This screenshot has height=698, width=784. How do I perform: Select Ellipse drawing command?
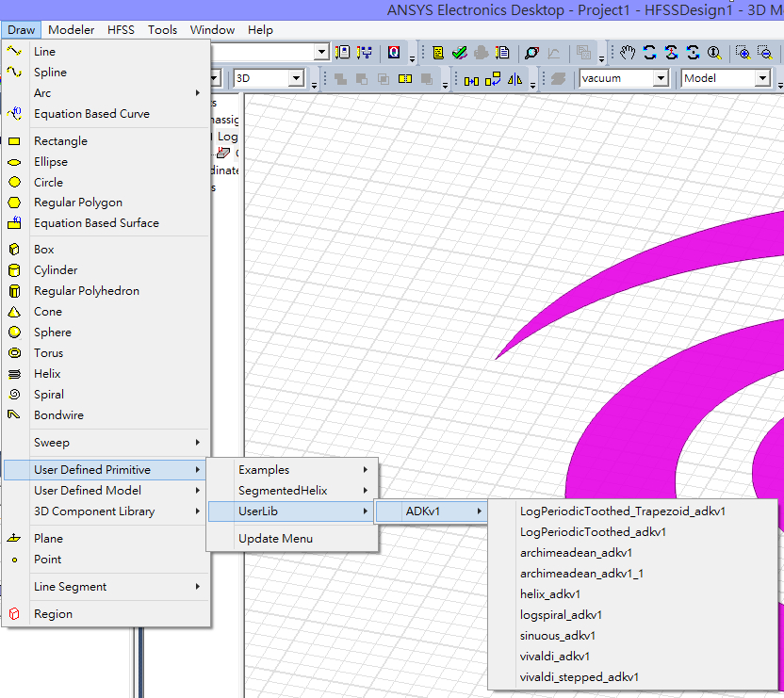click(106, 161)
